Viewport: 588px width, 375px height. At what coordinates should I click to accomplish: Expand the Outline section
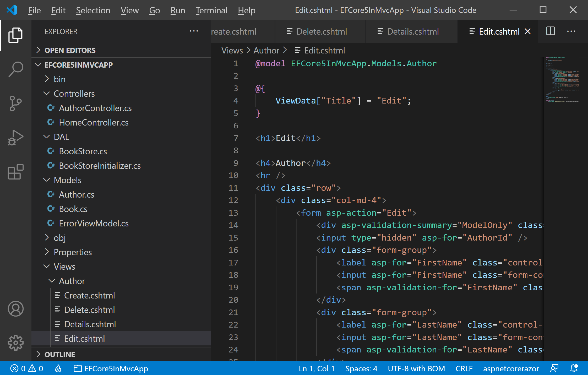point(60,355)
